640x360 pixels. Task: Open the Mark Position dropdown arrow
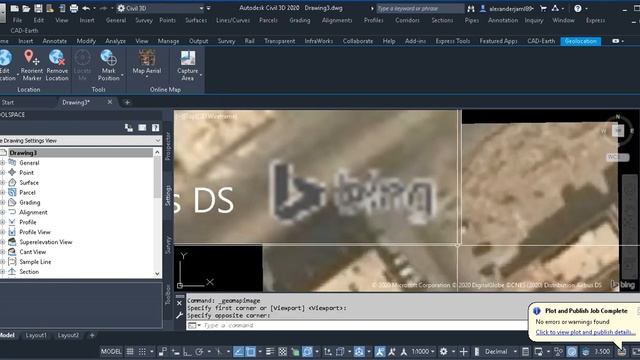pos(122,75)
